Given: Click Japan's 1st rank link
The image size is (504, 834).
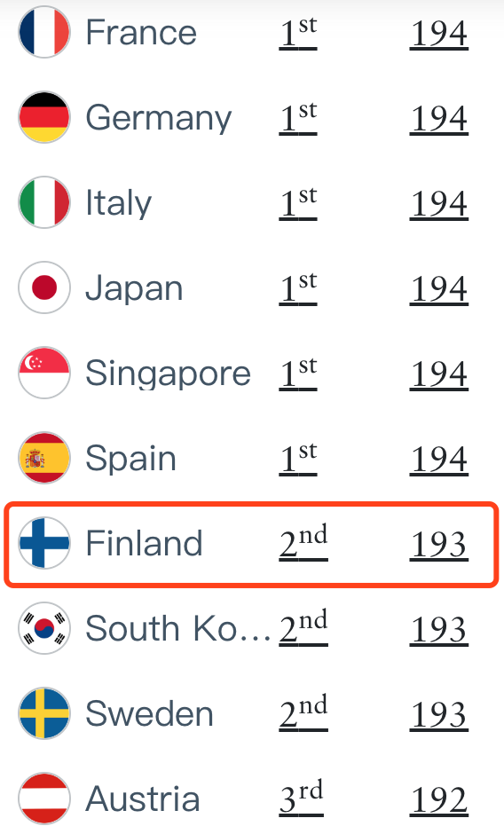Looking at the screenshot, I should click(x=298, y=288).
